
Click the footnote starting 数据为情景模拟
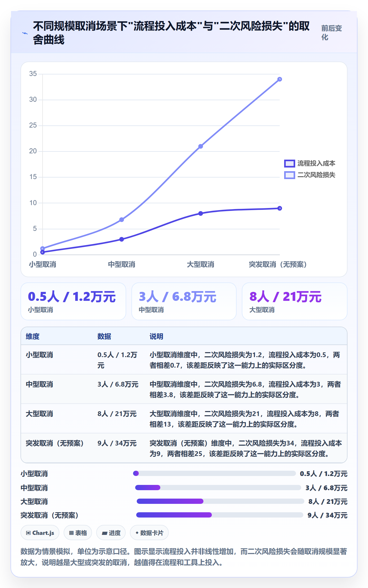184,557
